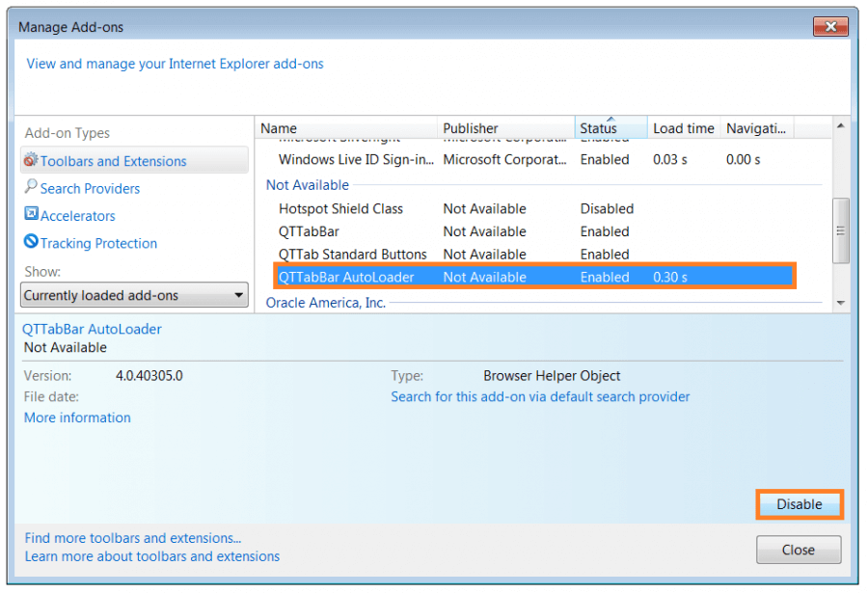Open Find more toolbars and extensions link
The width and height of the screenshot is (868, 593).
[x=133, y=538]
